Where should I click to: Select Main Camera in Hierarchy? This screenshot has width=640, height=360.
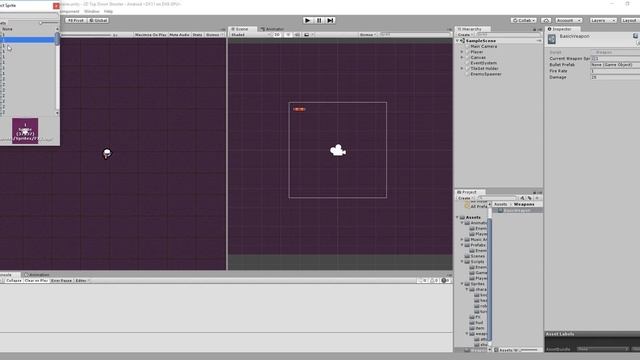[x=484, y=47]
